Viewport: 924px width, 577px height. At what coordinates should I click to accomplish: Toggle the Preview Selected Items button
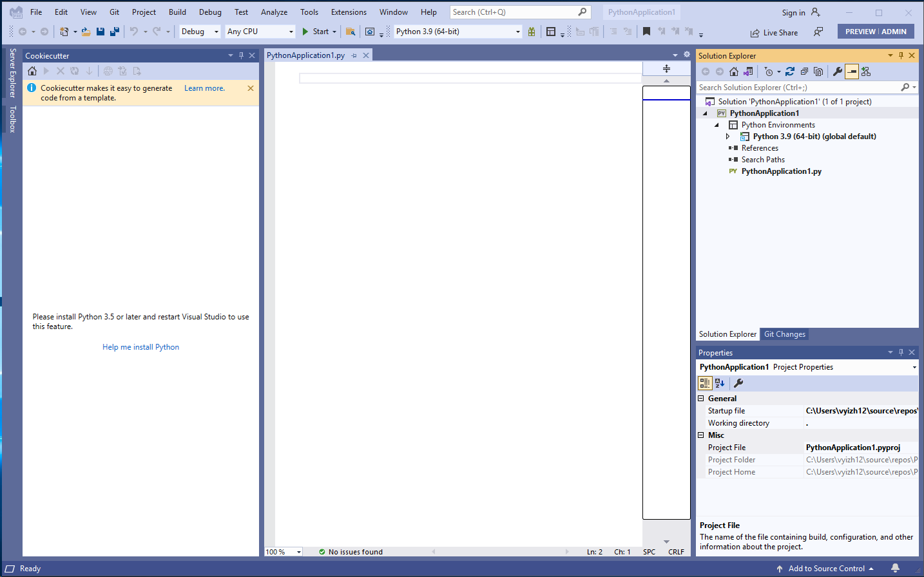click(851, 71)
